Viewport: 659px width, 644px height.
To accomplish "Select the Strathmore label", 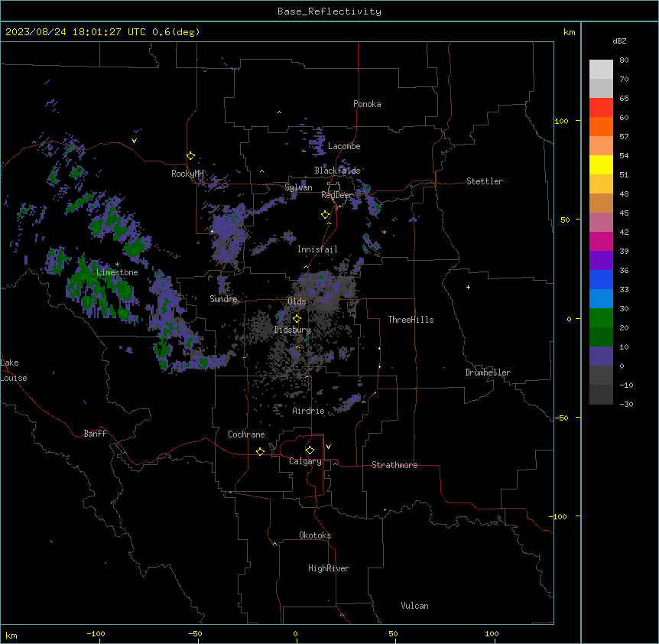I will 394,465.
